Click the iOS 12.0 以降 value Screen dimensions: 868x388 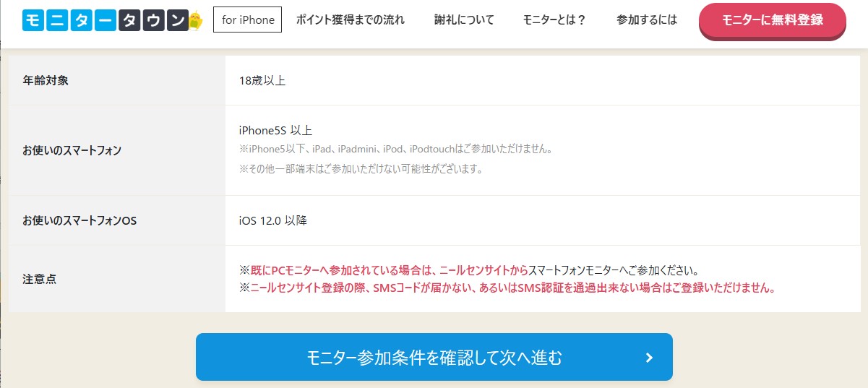273,220
